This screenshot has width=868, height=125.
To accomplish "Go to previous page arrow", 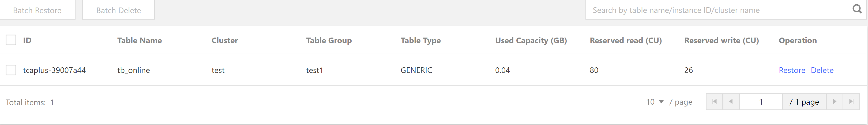I will click(731, 102).
